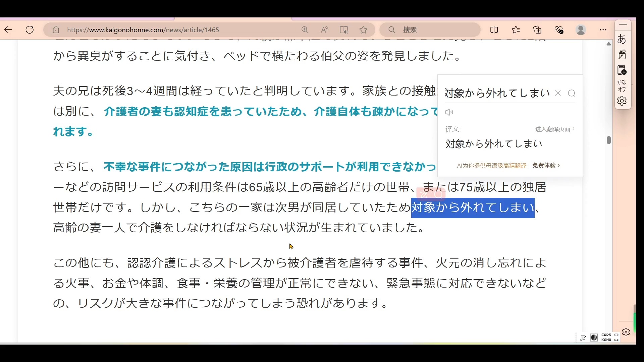Viewport: 644px width, 362px height.
Task: Click the back navigation arrow icon
Action: pyautogui.click(x=8, y=29)
